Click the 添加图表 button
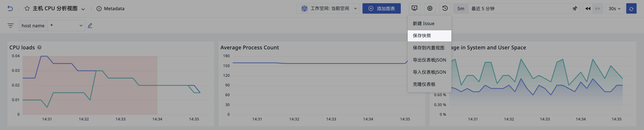The width and height of the screenshot is (644, 130). pos(382,8)
